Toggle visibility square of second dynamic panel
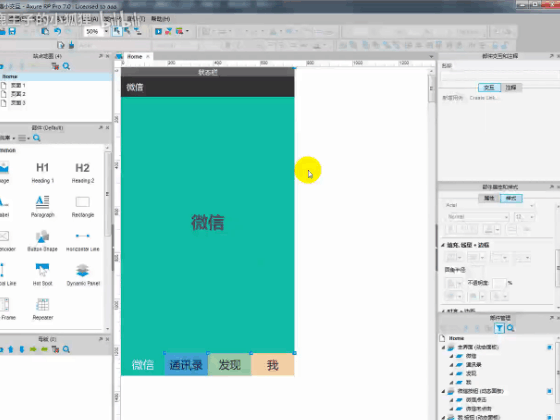The width and height of the screenshot is (560, 420). [x=549, y=391]
